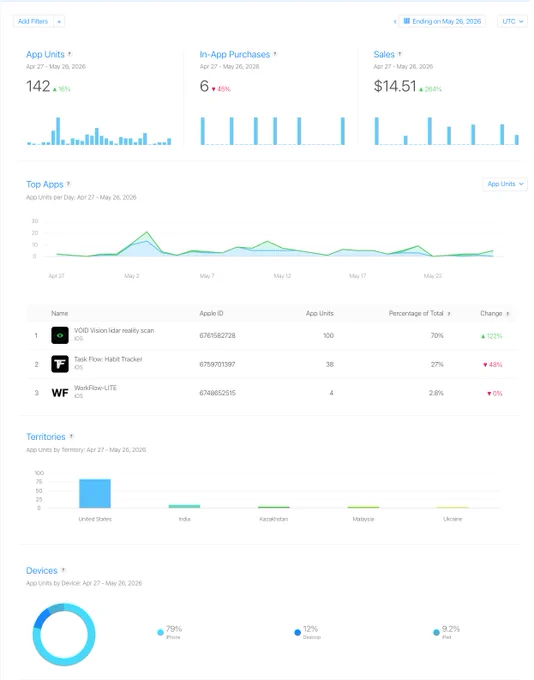Click help icon beside Change column header

pyautogui.click(x=508, y=314)
